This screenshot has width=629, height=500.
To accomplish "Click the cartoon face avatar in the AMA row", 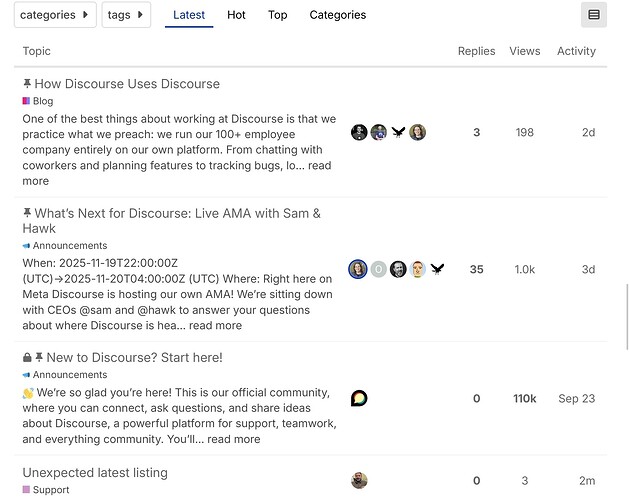I will click(x=418, y=269).
